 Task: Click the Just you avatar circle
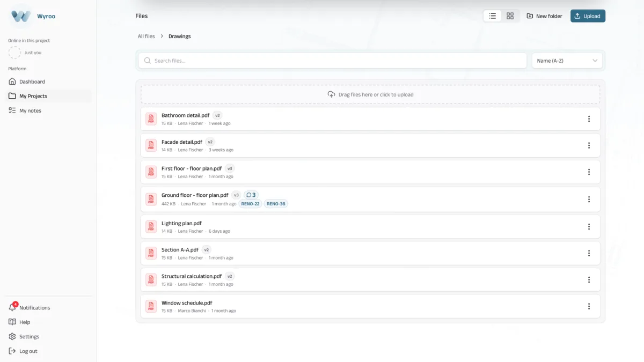point(14,53)
